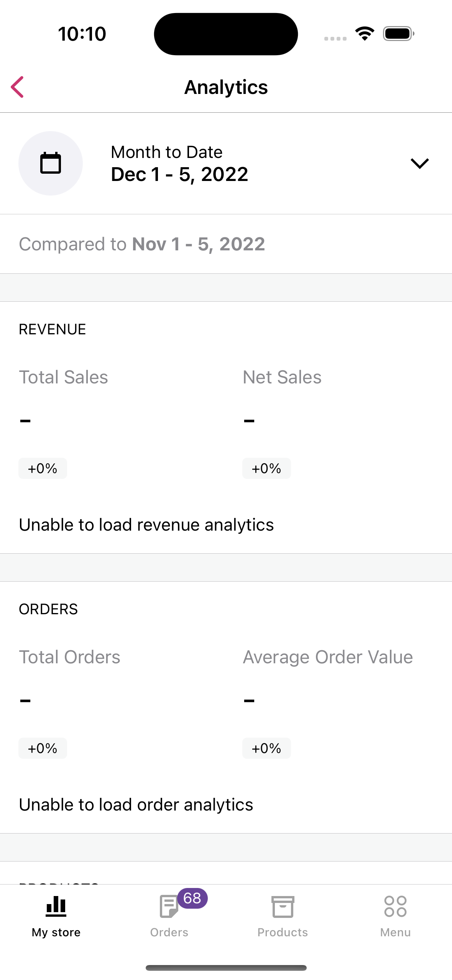Tap the Total Sales +0% badge

(43, 469)
